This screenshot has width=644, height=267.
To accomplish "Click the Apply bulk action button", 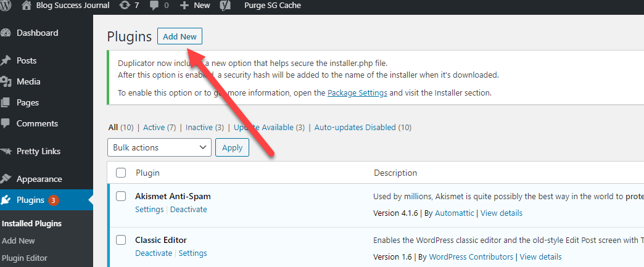I will click(232, 147).
